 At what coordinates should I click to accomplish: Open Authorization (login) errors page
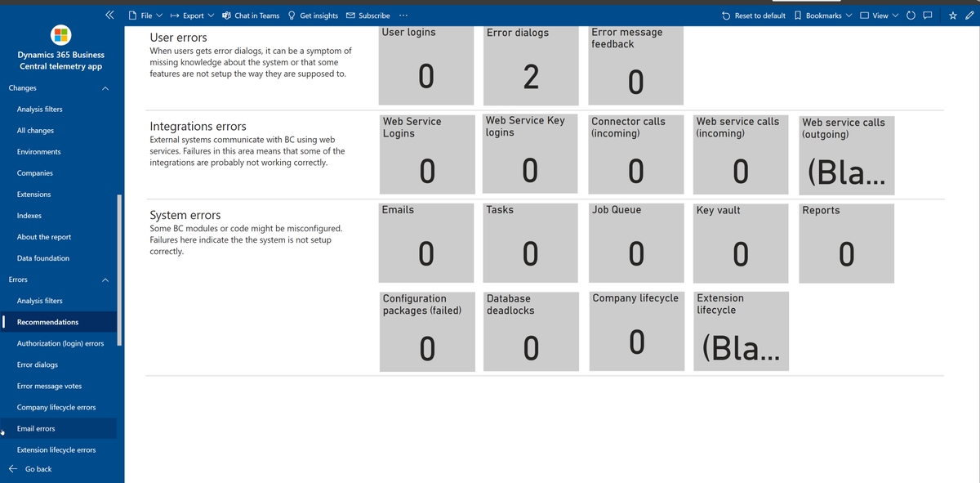click(60, 343)
